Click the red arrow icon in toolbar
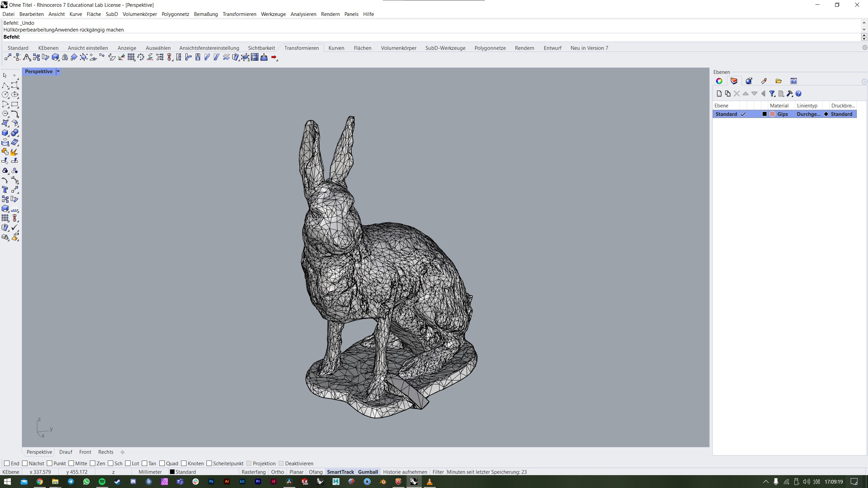 point(274,57)
